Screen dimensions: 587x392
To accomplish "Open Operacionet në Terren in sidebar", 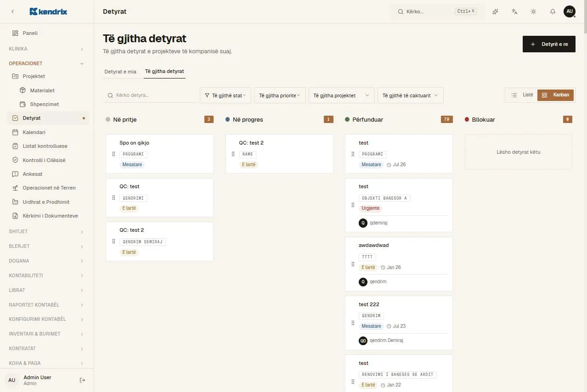I will point(47,188).
